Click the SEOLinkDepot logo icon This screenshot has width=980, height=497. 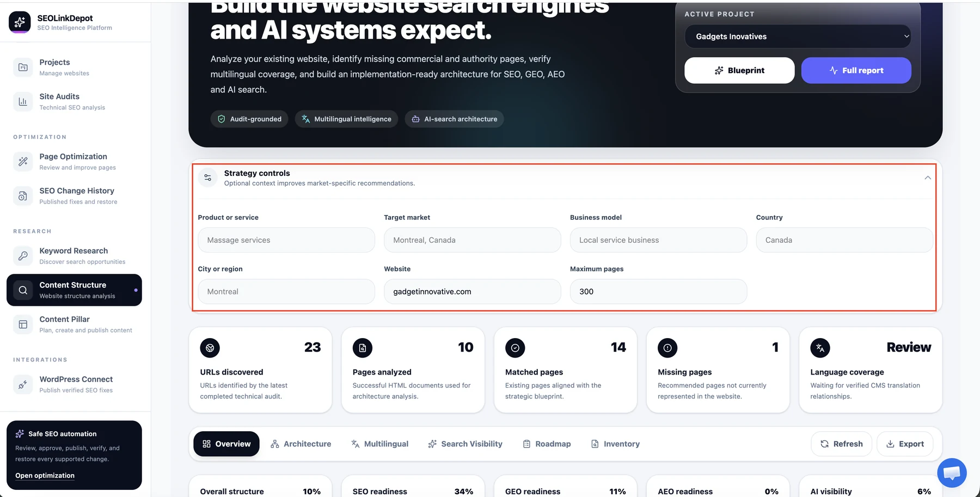20,22
